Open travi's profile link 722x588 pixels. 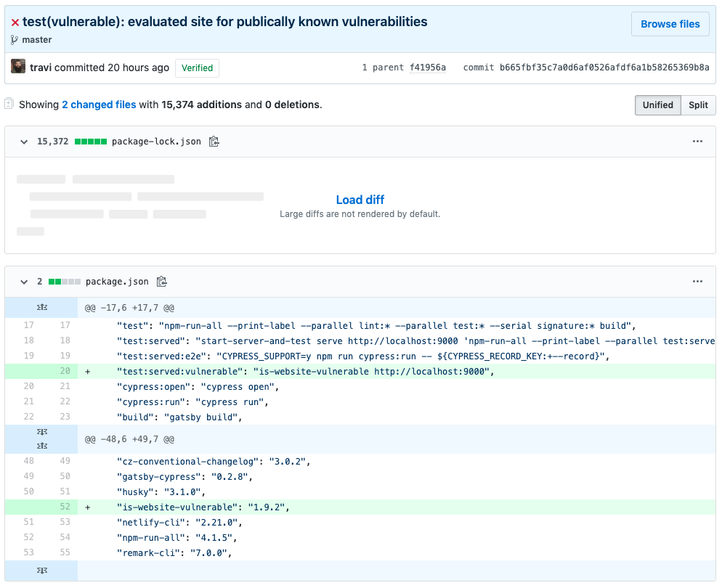pyautogui.click(x=41, y=68)
